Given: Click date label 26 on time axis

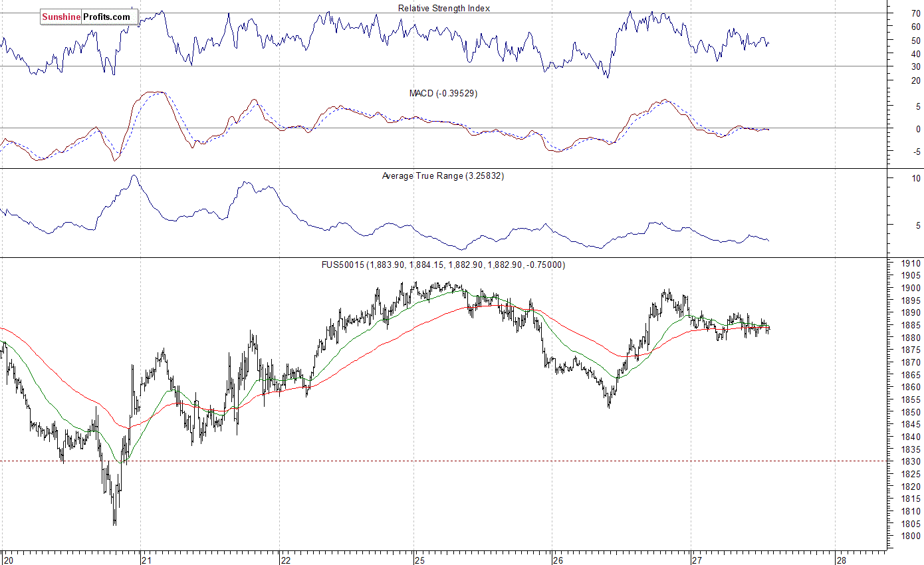Looking at the screenshot, I should [x=559, y=560].
